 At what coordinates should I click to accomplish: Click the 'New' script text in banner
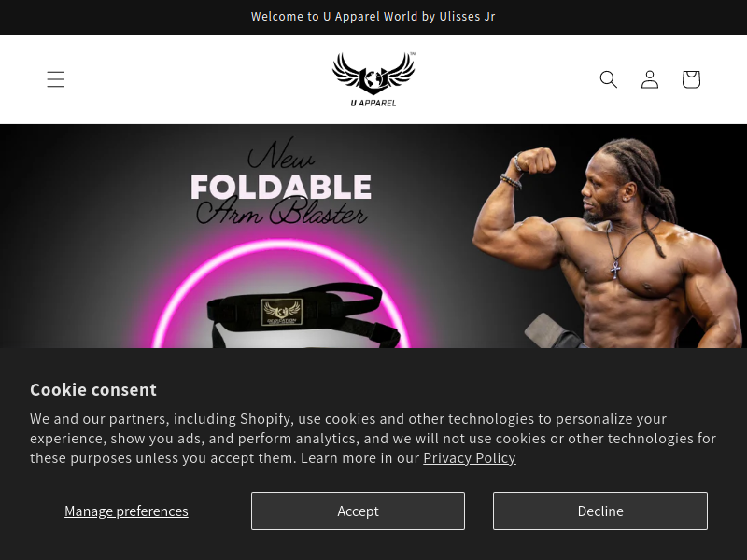tap(281, 154)
